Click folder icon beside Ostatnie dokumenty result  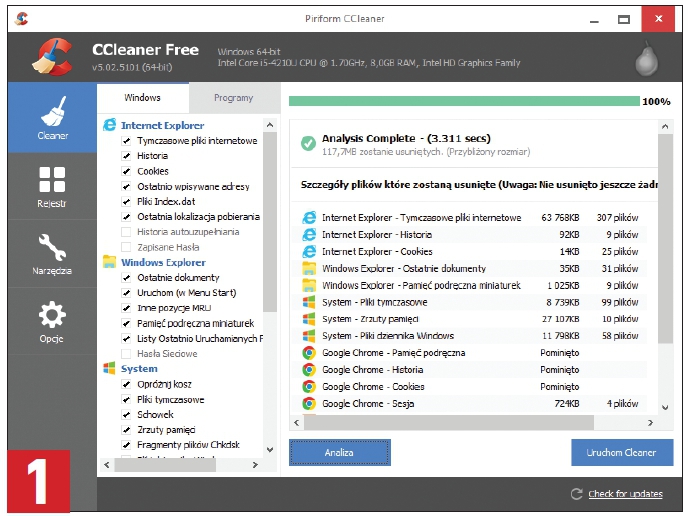(x=309, y=268)
